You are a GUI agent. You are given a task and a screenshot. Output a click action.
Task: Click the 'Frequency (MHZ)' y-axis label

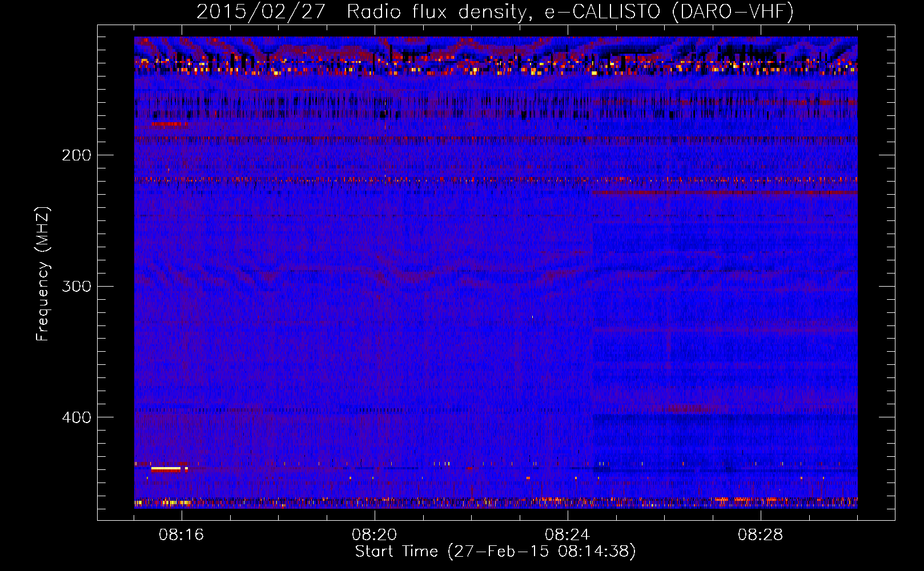point(43,274)
